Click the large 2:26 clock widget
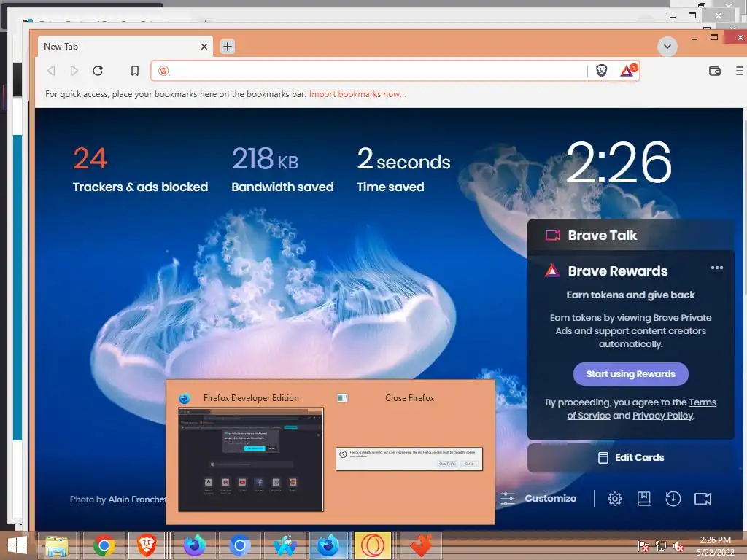Viewport: 747px width, 560px height. (619, 163)
